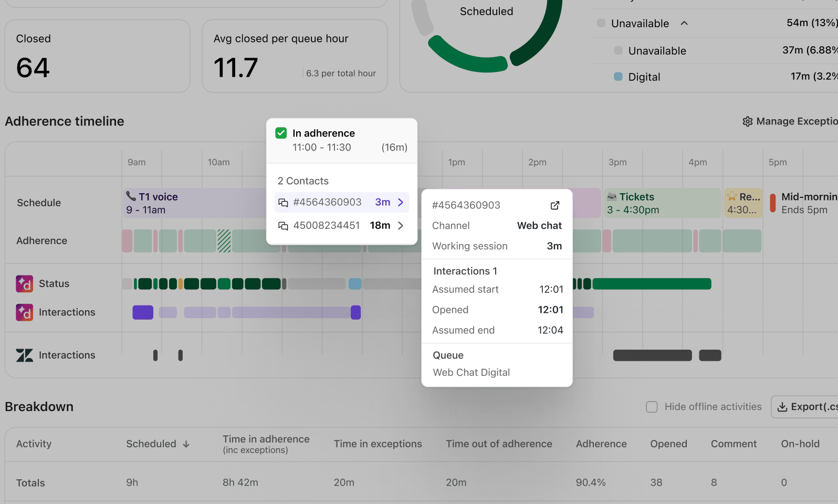Screen dimensions: 838x504
Task: Open contact #4564360903 in external link
Action: [554, 205]
